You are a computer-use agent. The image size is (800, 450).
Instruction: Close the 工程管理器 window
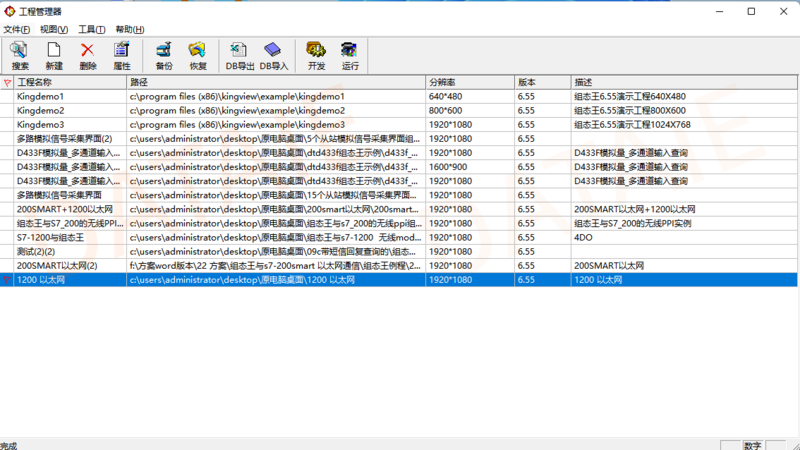(x=784, y=11)
